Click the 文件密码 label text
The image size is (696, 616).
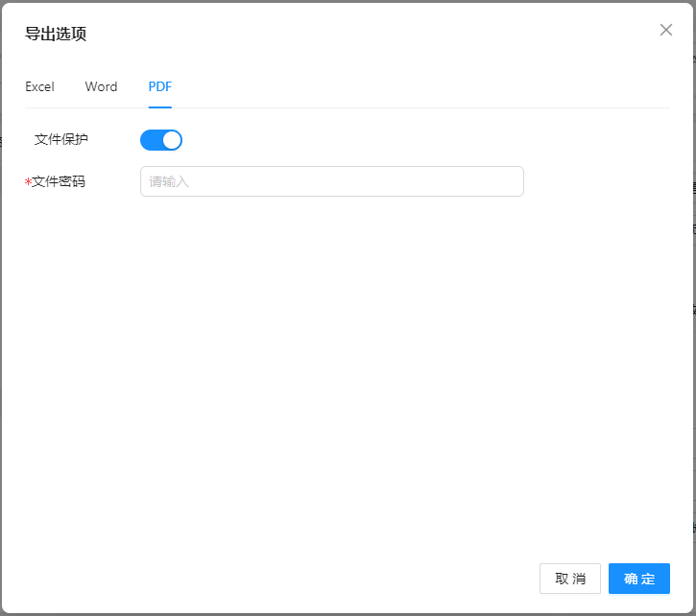[59, 181]
